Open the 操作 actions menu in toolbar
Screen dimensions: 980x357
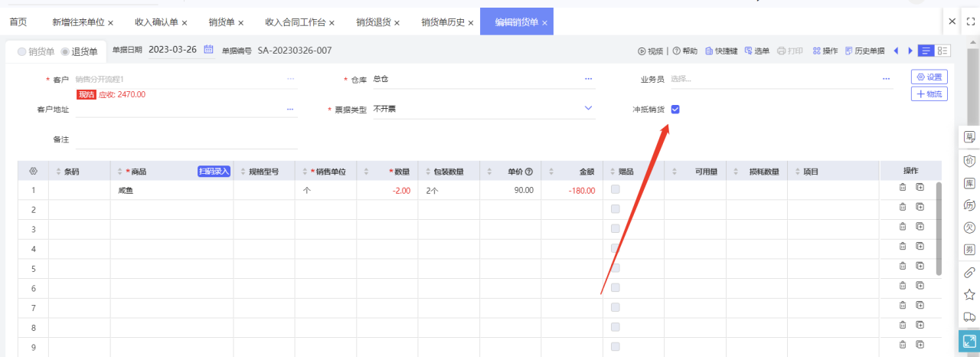pos(825,51)
